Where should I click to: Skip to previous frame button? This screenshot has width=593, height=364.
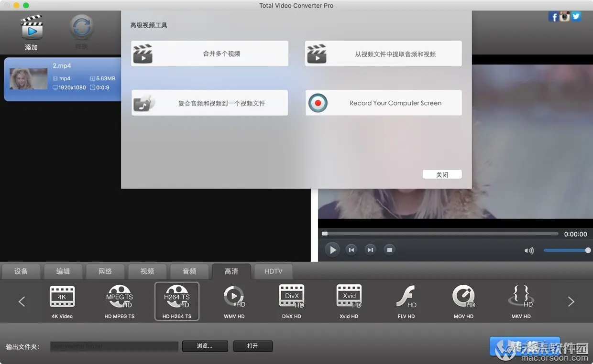(351, 250)
